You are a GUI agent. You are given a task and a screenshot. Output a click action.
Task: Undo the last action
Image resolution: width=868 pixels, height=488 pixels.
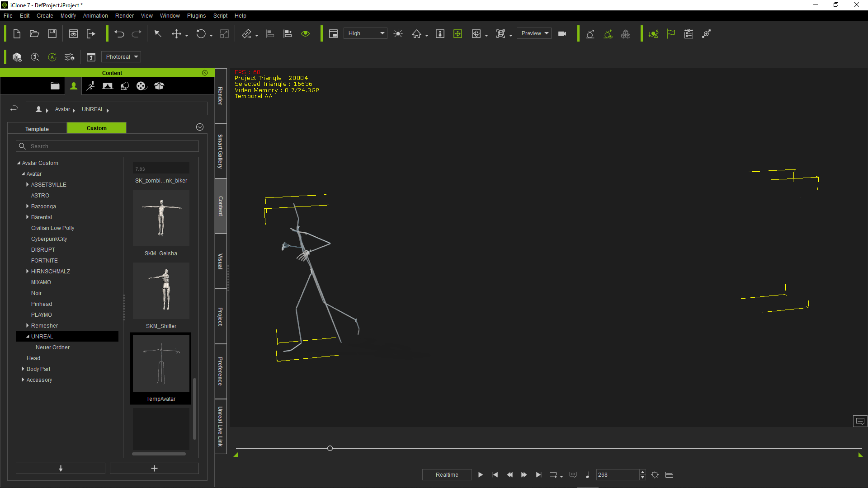pos(119,34)
